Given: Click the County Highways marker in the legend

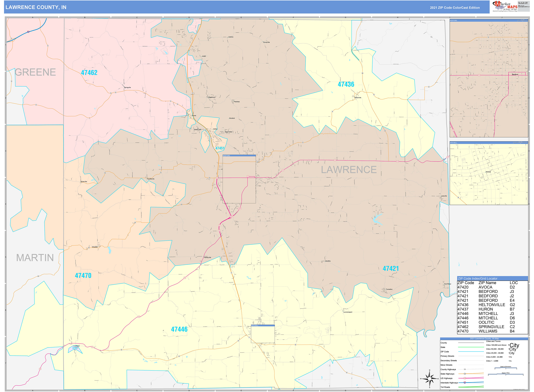Looking at the screenshot, I should click(x=465, y=369).
